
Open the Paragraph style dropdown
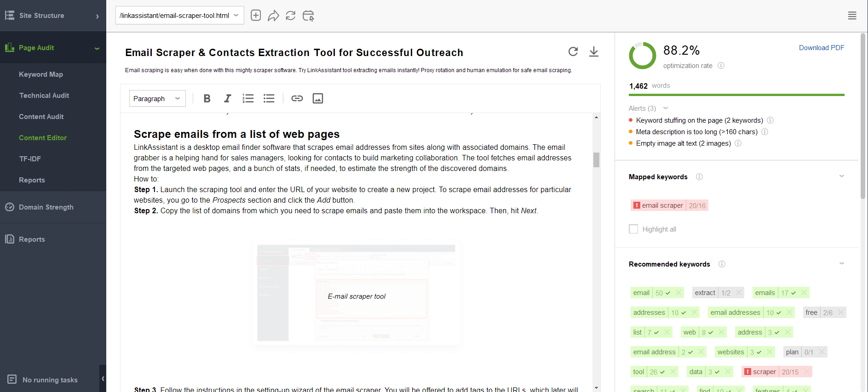157,98
